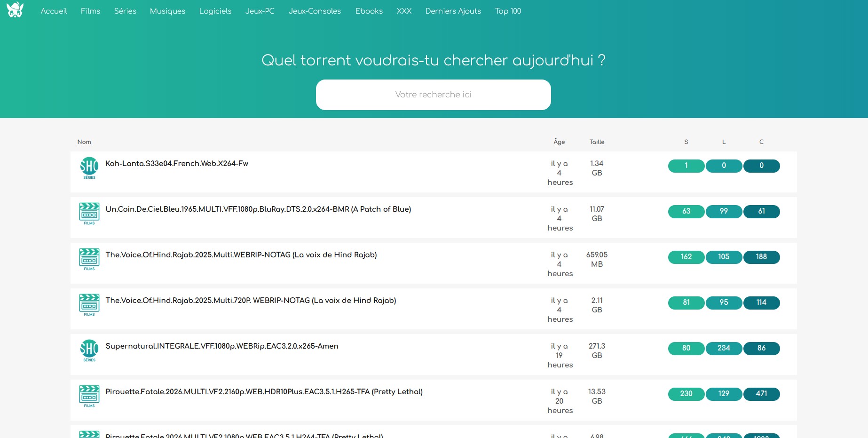868x438 pixels.
Task: Click seeders badge 230 for Pirouette.Fatale
Action: tap(686, 394)
